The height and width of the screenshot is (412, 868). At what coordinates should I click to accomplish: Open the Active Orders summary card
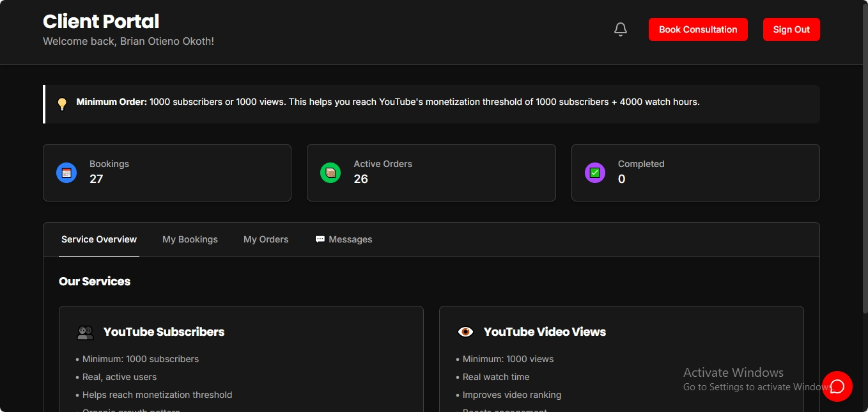pos(431,172)
